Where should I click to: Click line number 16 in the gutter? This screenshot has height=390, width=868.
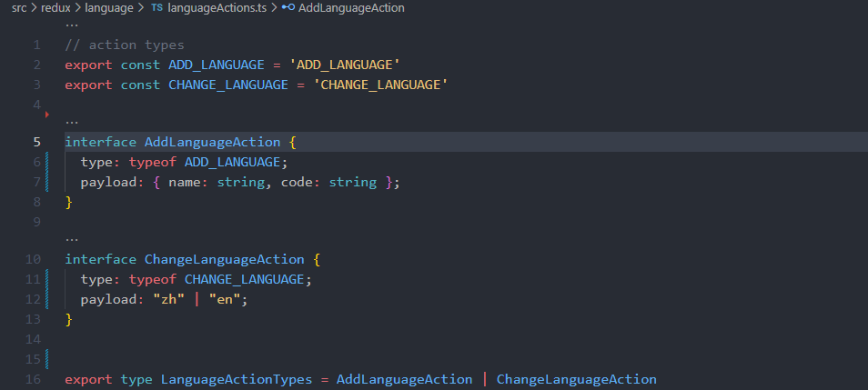coord(35,379)
